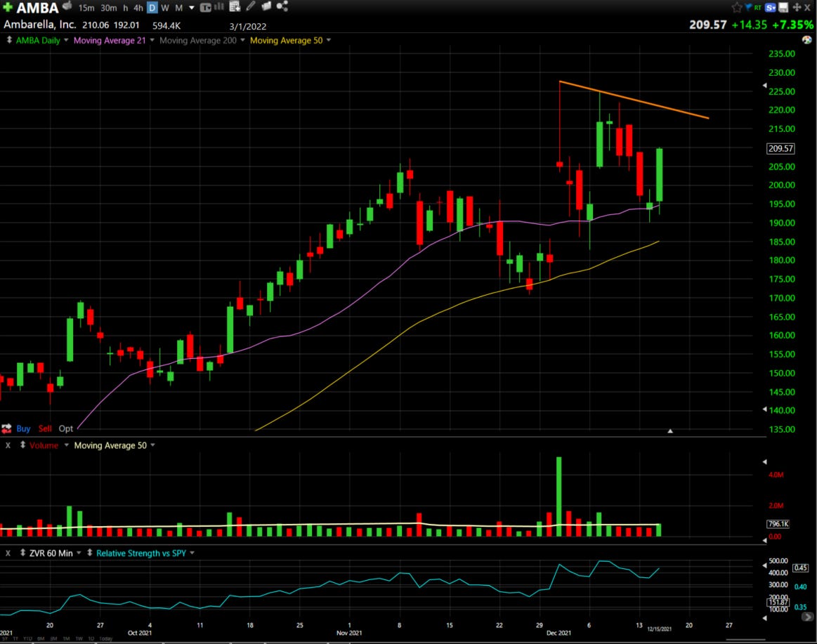817x644 pixels.
Task: Click the blue flag icon
Action: pyautogui.click(x=748, y=7)
